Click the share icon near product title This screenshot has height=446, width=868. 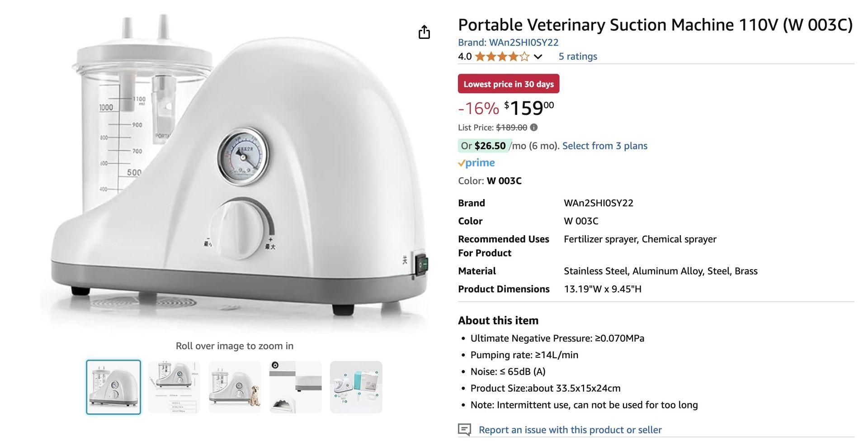click(424, 32)
